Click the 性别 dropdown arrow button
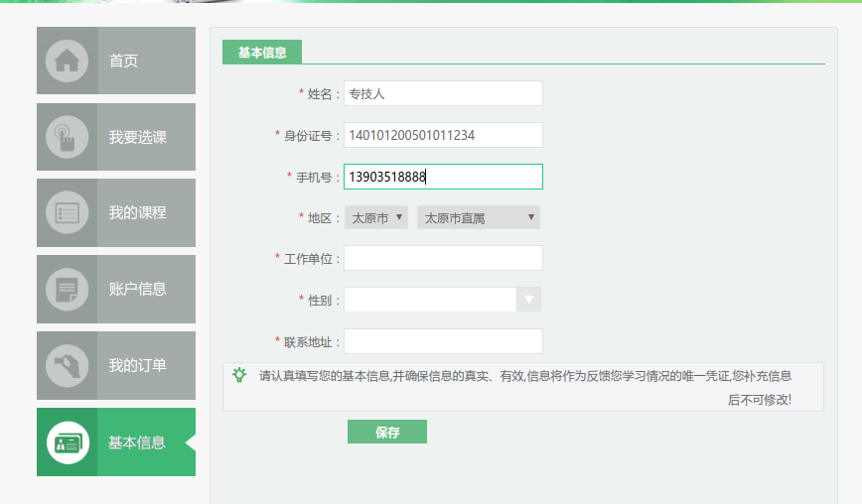862x504 pixels. [x=529, y=300]
